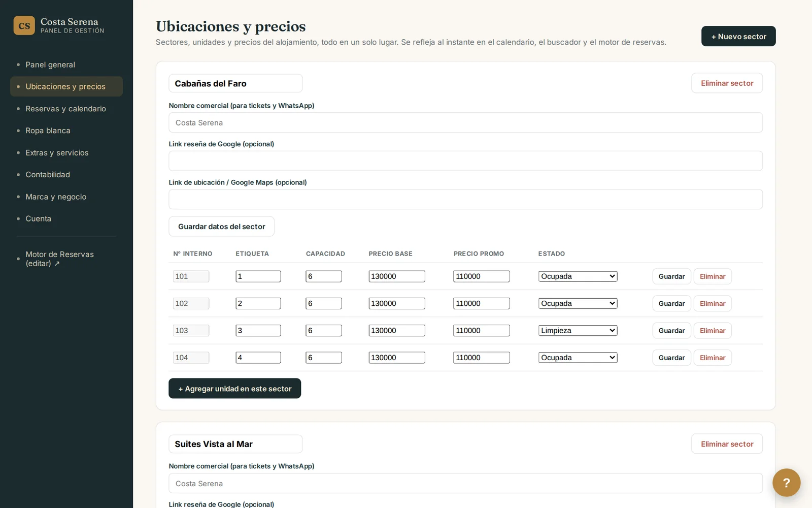This screenshot has height=508, width=812.
Task: Navigate to Marca y negocio
Action: 66,197
